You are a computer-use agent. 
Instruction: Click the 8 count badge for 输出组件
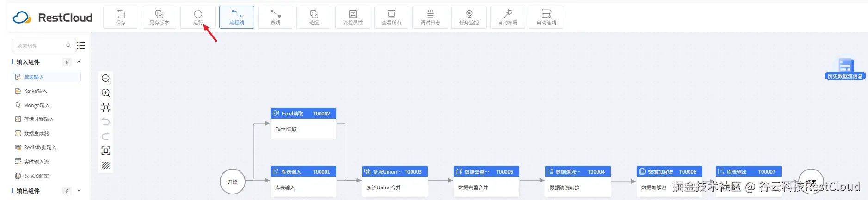(67, 190)
